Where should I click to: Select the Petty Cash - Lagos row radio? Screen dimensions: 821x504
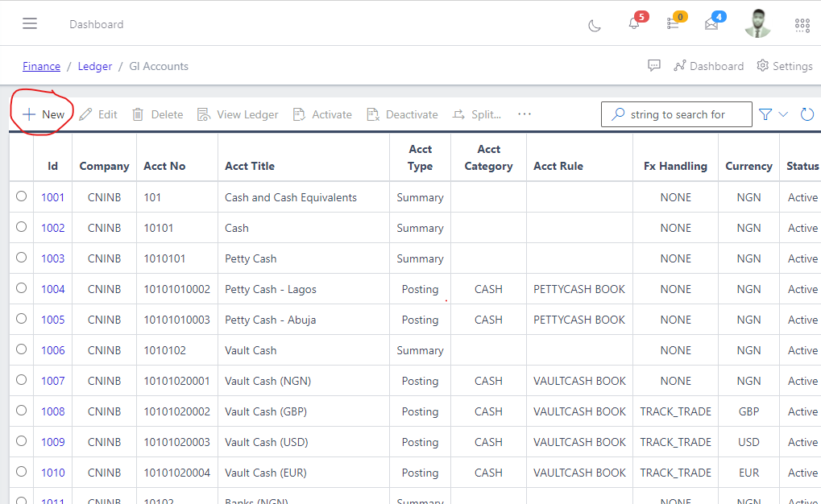tap(22, 288)
